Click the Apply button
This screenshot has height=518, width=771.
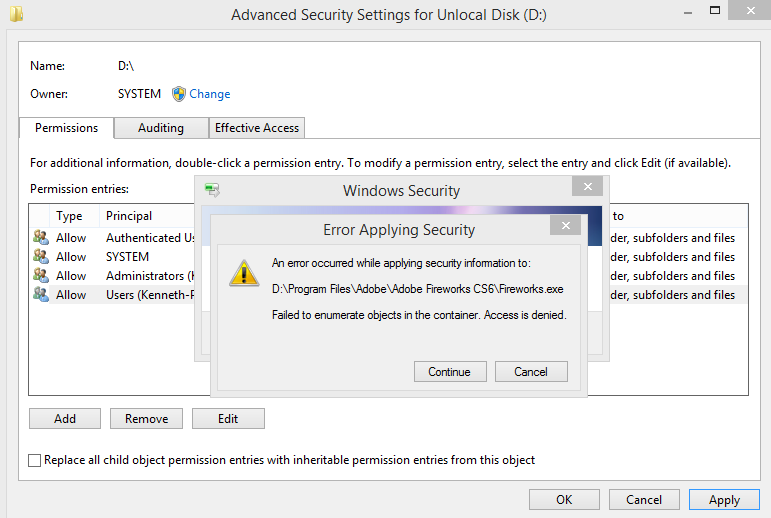724,500
